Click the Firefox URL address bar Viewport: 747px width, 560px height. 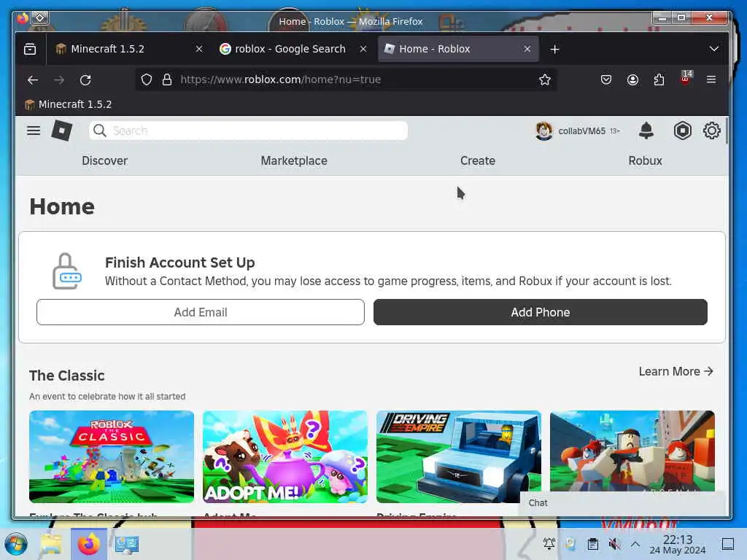coord(347,79)
